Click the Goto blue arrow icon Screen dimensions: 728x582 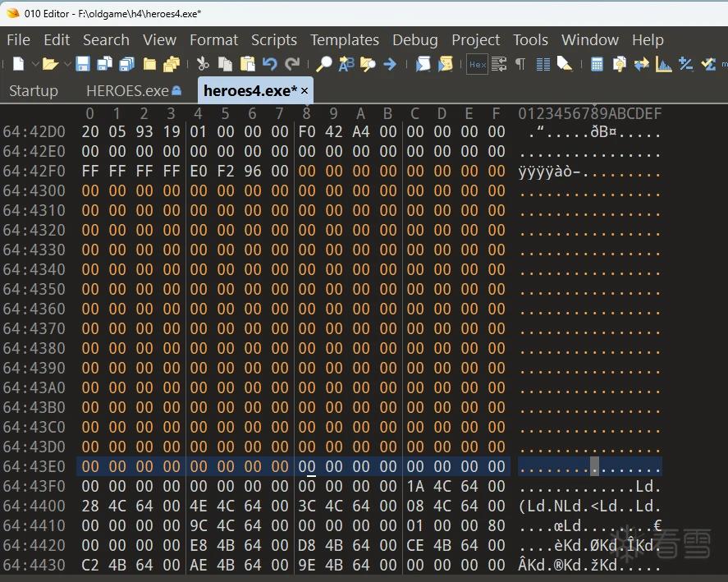(x=390, y=64)
